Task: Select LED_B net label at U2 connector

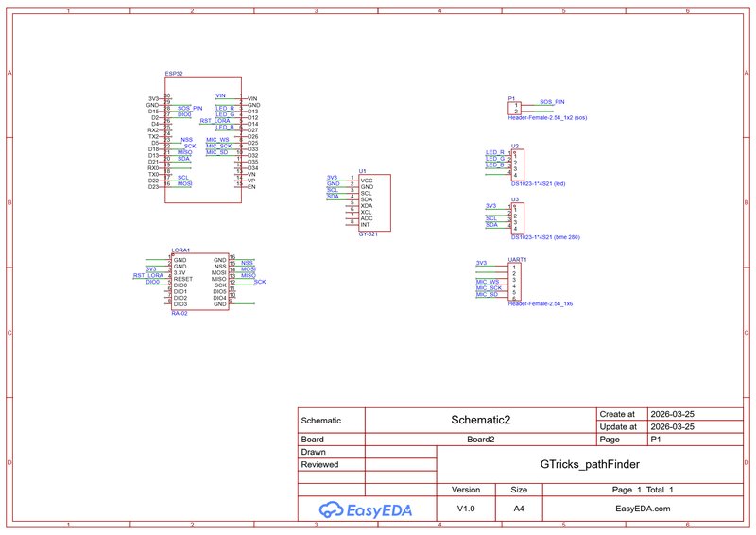Action: coord(494,165)
